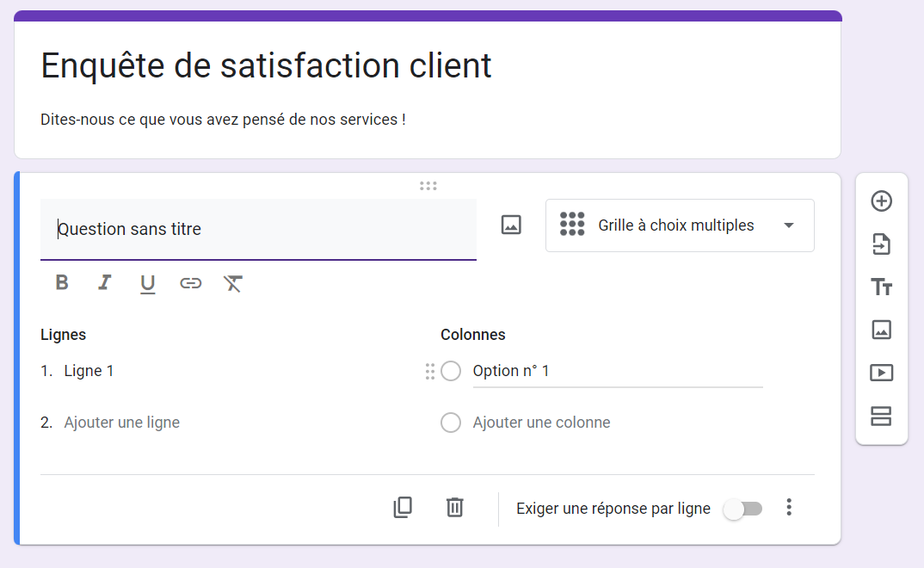Toggle bold formatting on question title
924x568 pixels.
(x=62, y=283)
